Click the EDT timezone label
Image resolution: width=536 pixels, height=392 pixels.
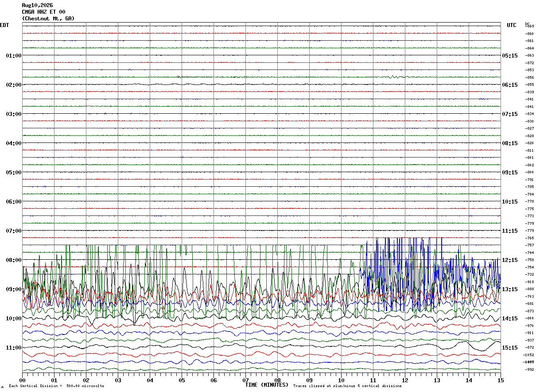click(x=4, y=25)
